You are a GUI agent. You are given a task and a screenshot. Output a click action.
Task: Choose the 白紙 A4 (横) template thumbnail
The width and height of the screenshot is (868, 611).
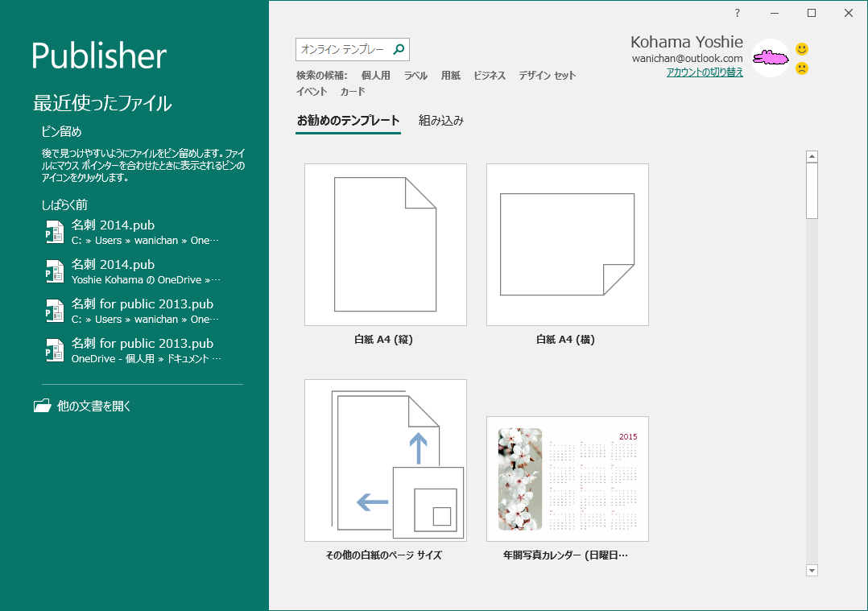568,245
